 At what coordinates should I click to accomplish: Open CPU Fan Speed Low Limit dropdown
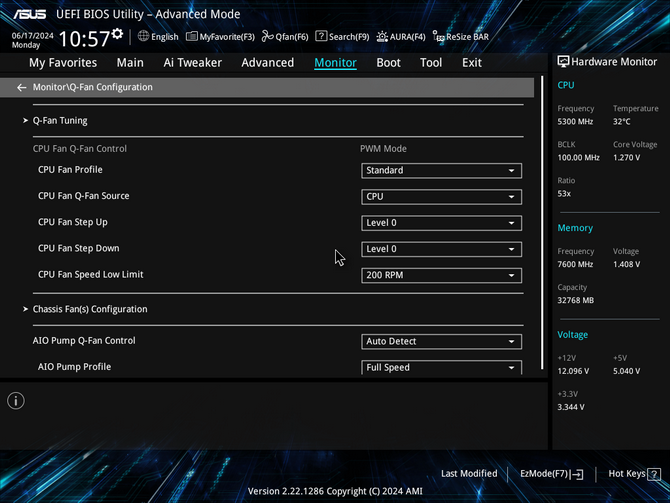coord(441,275)
